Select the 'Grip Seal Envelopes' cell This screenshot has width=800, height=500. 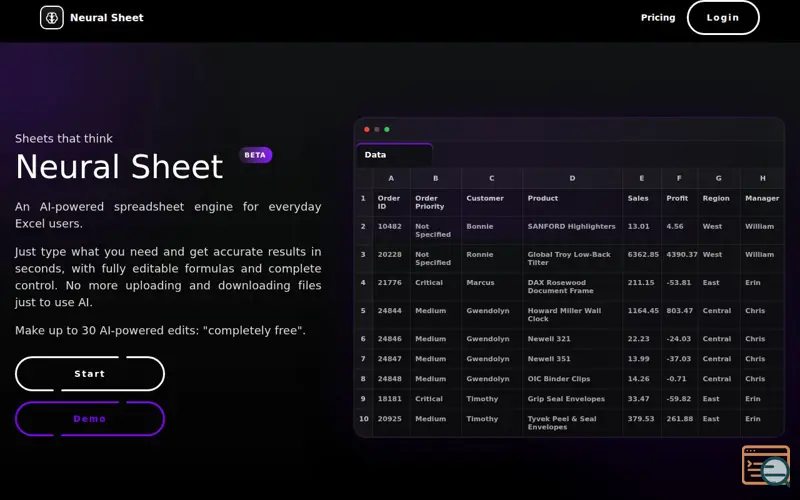click(572, 399)
